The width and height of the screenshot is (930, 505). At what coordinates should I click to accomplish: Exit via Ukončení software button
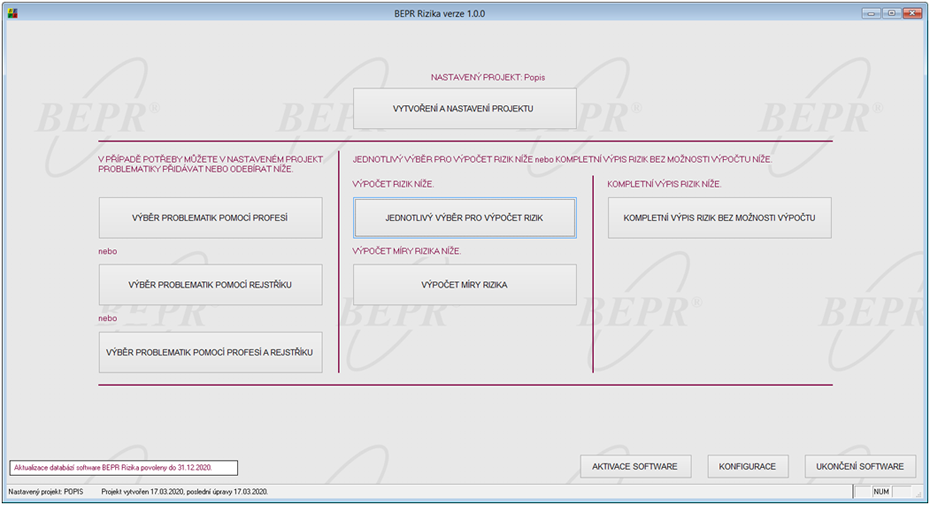click(860, 466)
